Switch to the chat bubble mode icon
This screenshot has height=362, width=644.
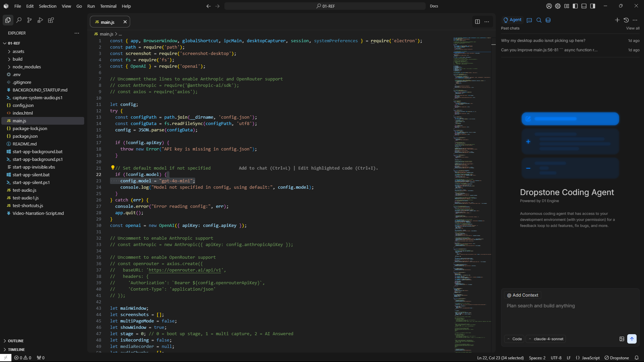[529, 20]
